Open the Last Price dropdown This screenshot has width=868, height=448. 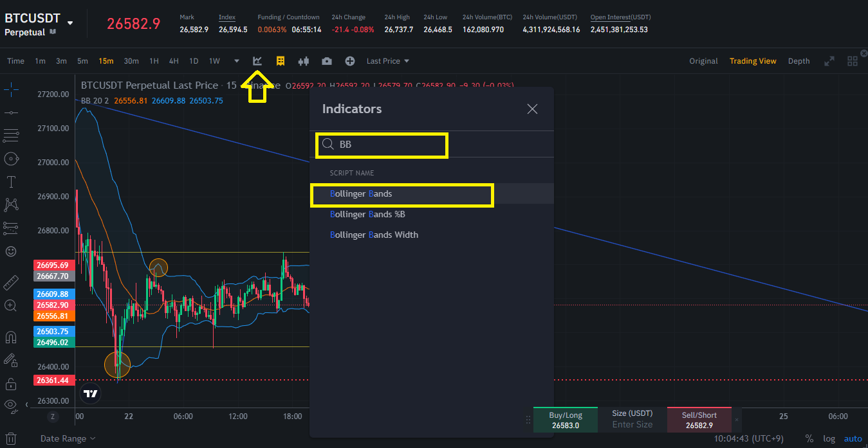click(387, 61)
